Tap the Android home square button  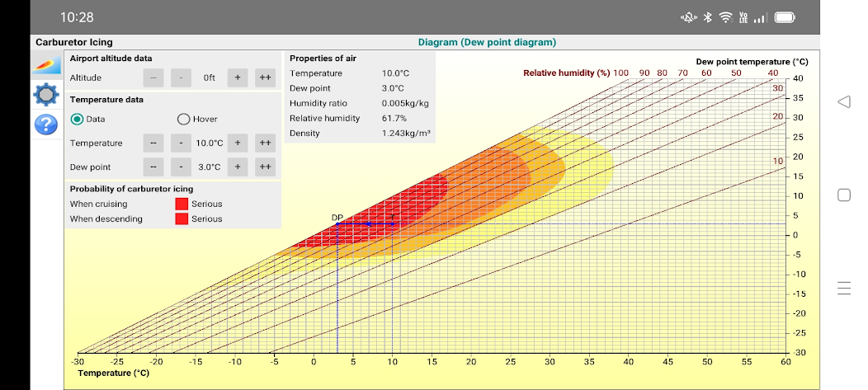pyautogui.click(x=843, y=195)
